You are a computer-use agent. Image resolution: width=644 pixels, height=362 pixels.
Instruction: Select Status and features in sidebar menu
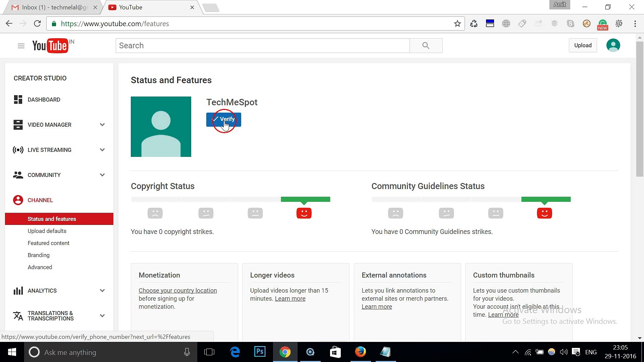pyautogui.click(x=52, y=219)
